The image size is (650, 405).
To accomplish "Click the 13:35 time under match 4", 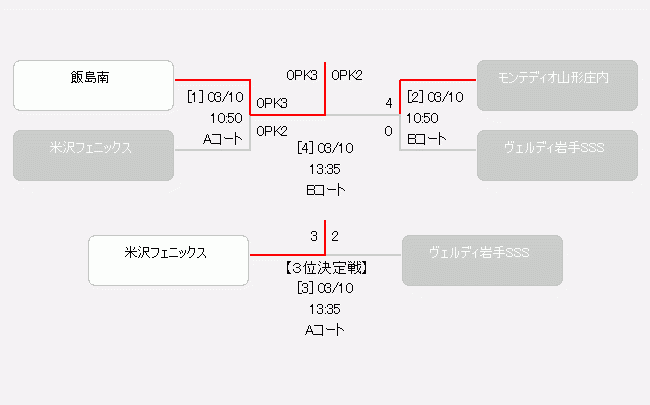I will tap(325, 169).
